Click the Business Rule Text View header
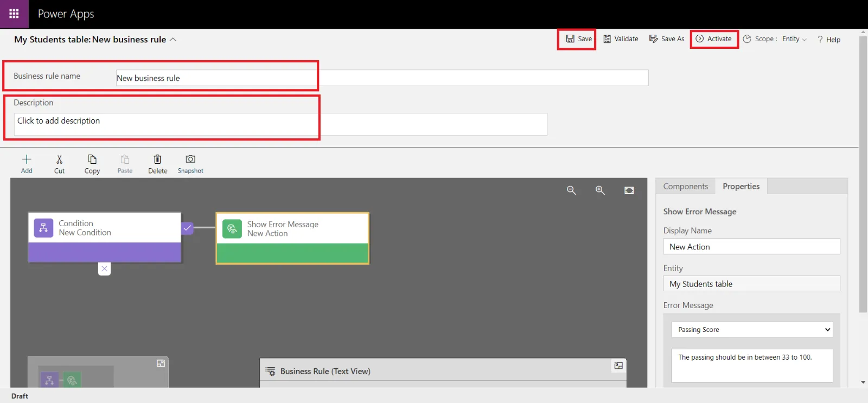The image size is (868, 403). [325, 371]
